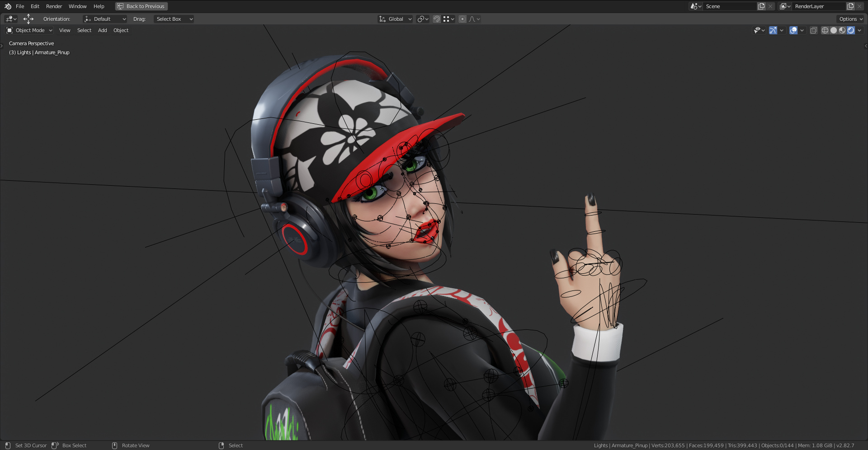This screenshot has width=868, height=450.
Task: Toggle proportional editing
Action: pyautogui.click(x=462, y=19)
